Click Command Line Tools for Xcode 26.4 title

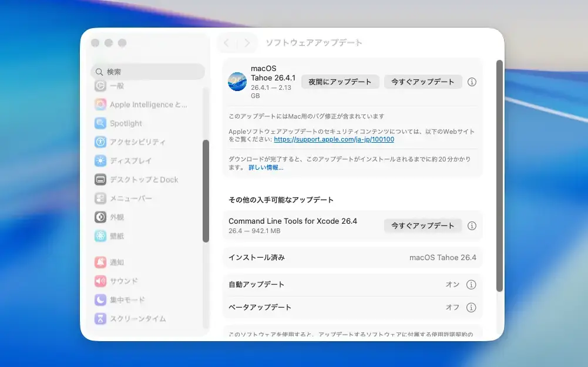click(x=293, y=221)
